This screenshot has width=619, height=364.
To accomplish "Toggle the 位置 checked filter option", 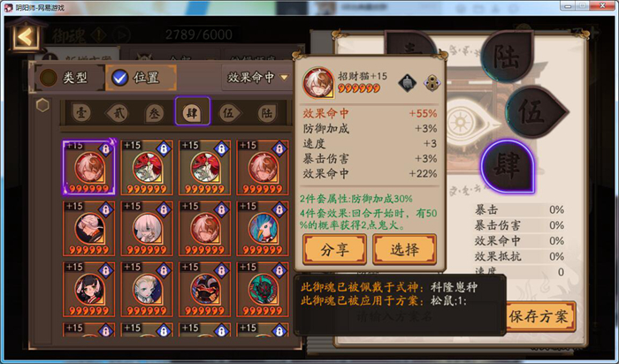I will (x=140, y=77).
